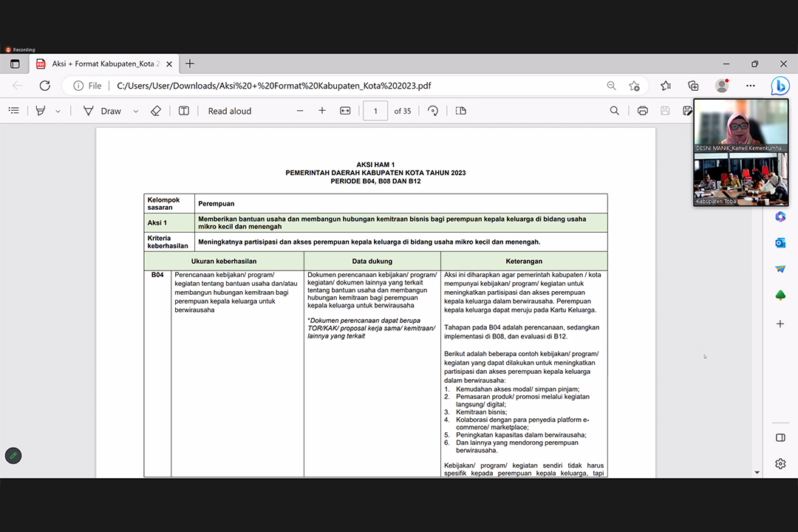The width and height of the screenshot is (798, 532).
Task: Open the Draw tool options dropdown
Action: click(135, 112)
